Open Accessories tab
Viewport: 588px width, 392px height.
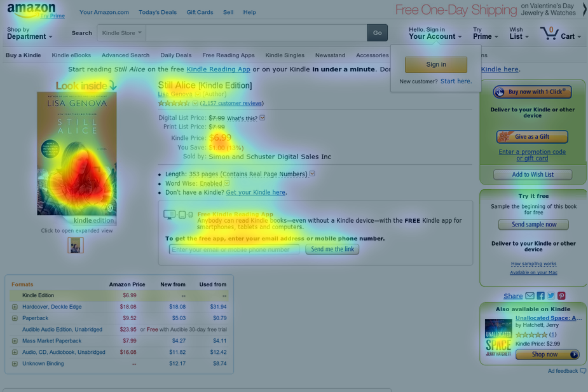[373, 55]
